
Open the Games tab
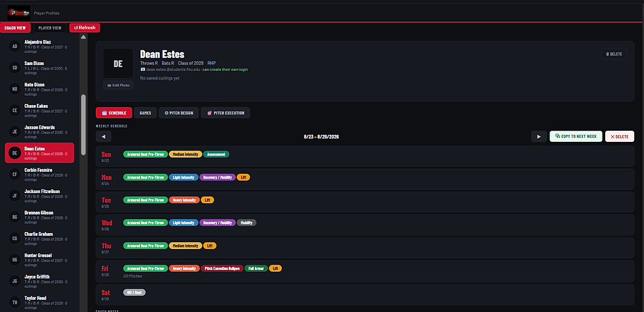145,113
